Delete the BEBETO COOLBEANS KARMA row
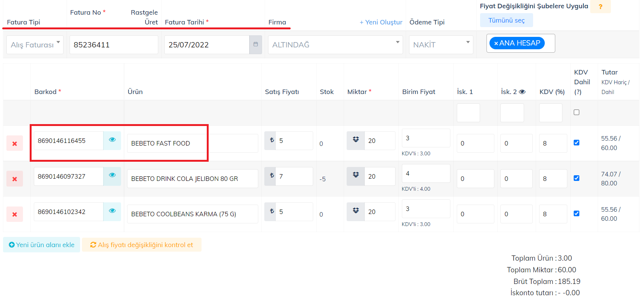644x299 pixels. tap(15, 214)
